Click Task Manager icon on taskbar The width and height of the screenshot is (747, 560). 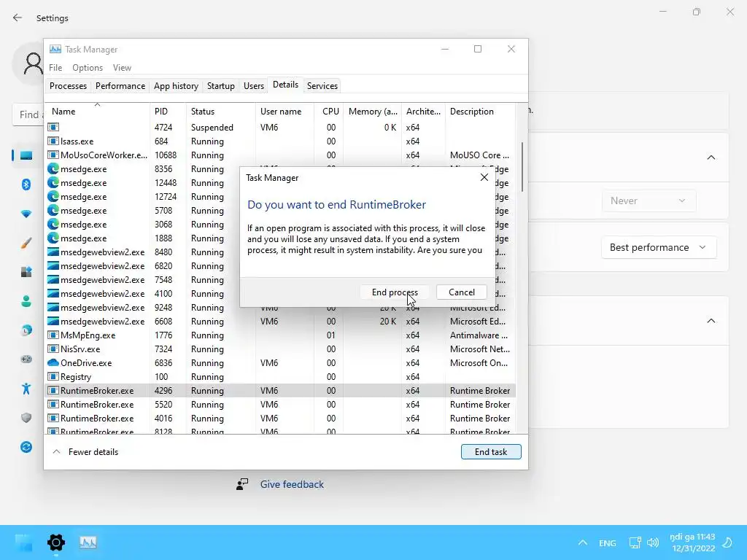coord(88,542)
